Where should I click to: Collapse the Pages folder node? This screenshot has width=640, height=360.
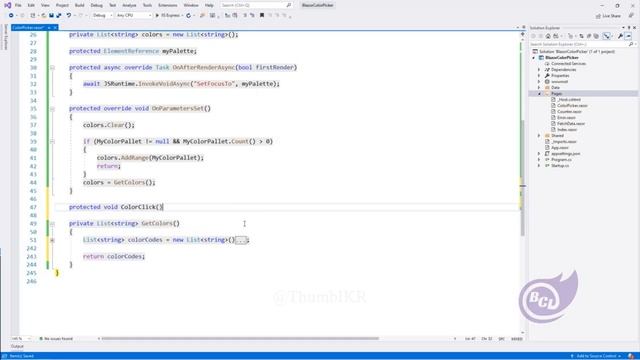point(539,93)
